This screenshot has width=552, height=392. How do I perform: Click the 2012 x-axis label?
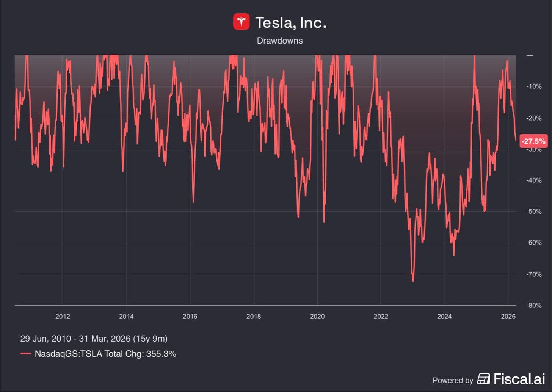(63, 316)
